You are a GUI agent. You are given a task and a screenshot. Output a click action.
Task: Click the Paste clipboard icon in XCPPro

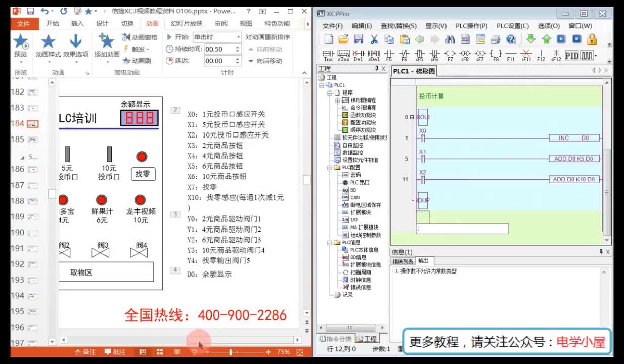pos(405,39)
